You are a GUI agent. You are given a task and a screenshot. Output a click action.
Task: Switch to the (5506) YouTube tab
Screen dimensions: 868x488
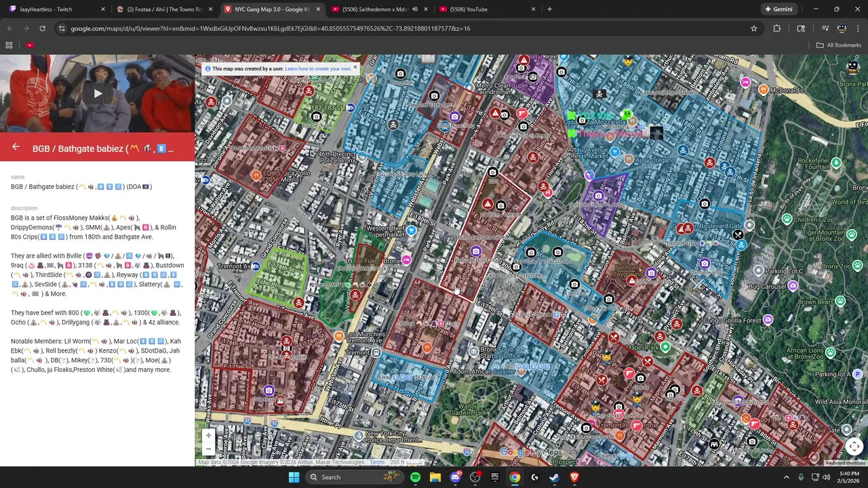coord(487,9)
